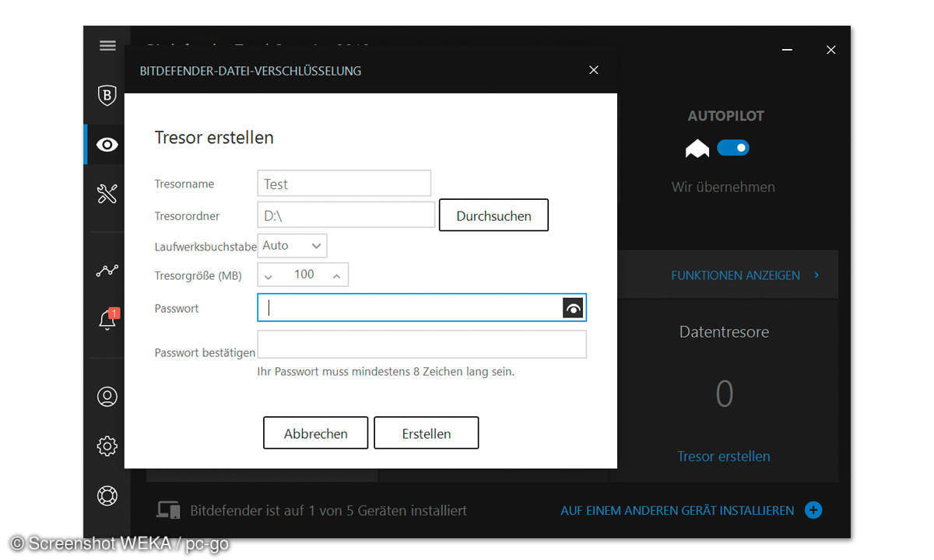This screenshot has width=934, height=560.
Task: Increase the Tresorgröße value with up arrow
Action: 336,275
